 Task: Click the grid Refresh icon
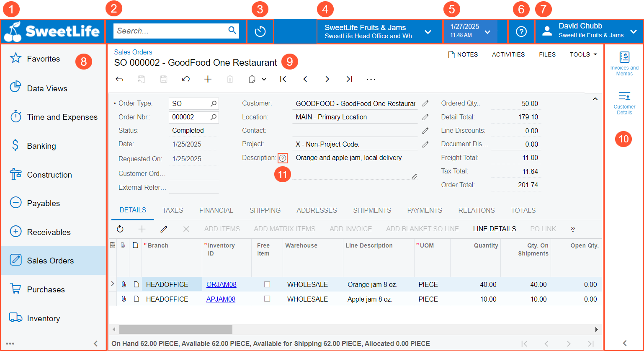(120, 229)
